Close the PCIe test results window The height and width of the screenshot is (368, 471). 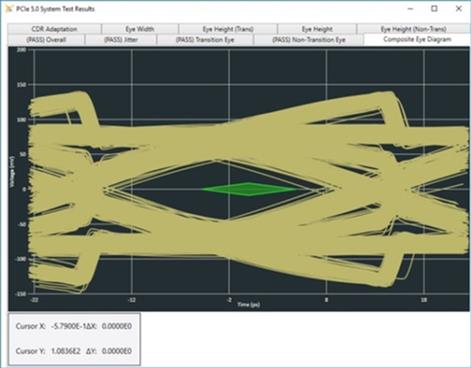pos(459,9)
